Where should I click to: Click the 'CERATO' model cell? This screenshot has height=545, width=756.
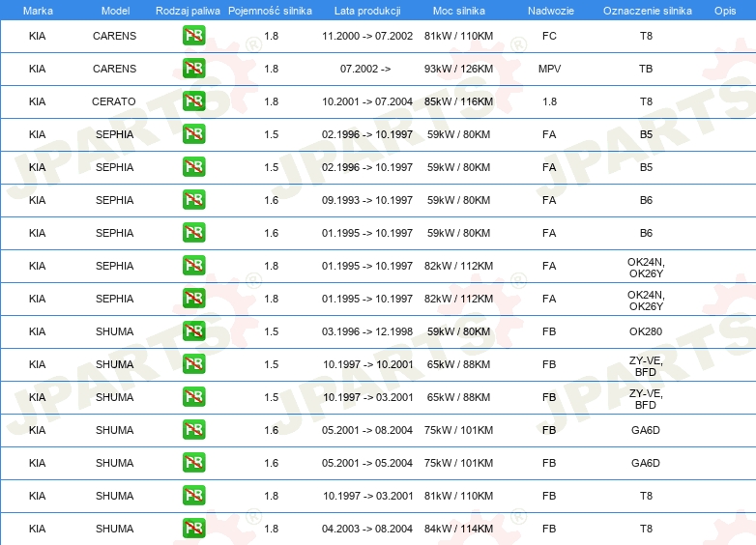point(114,101)
